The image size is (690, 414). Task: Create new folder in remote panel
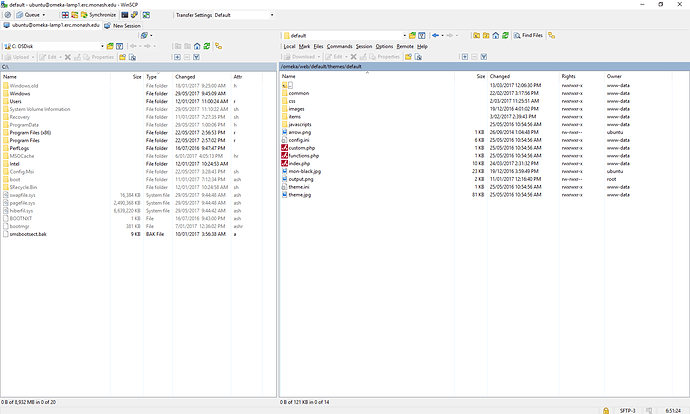coord(408,57)
